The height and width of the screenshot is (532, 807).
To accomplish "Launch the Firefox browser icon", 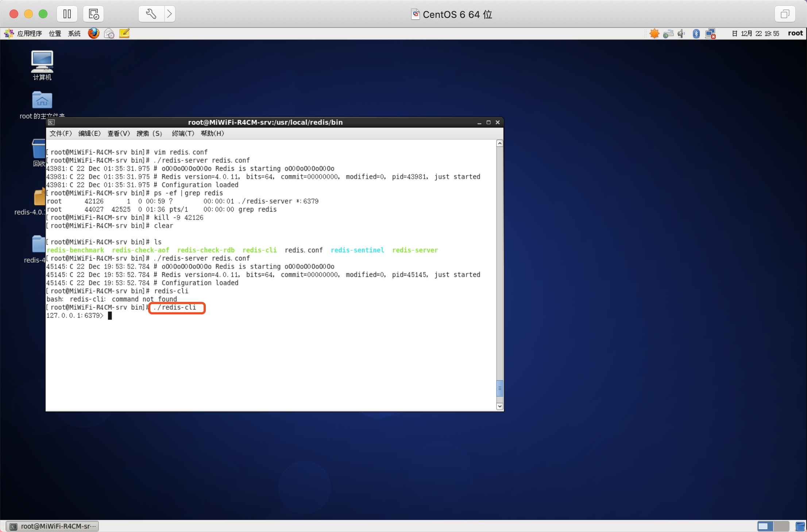I will pyautogui.click(x=93, y=34).
